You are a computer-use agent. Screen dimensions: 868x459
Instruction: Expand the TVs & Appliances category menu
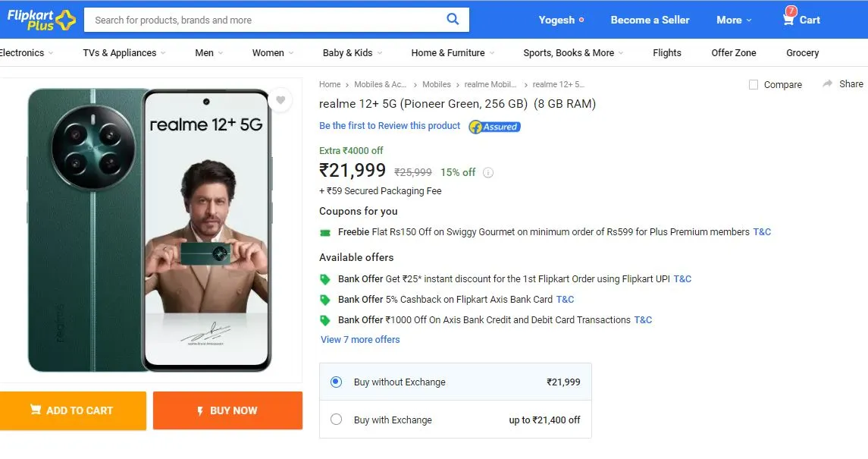pos(124,52)
